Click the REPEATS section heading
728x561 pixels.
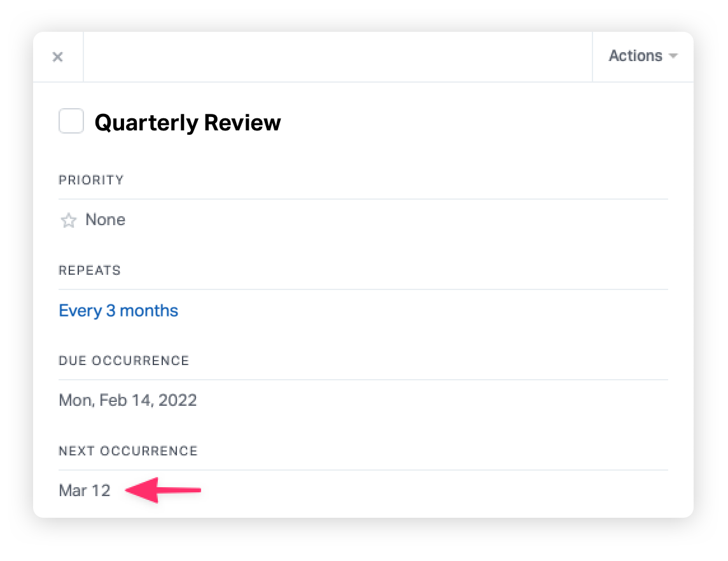(90, 270)
